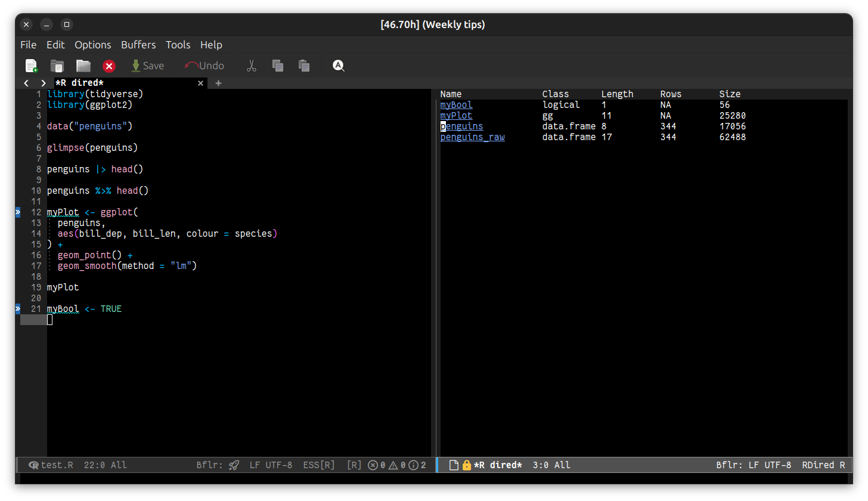The width and height of the screenshot is (868, 501).
Task: Click the fringe marker on line 21
Action: pyautogui.click(x=18, y=309)
